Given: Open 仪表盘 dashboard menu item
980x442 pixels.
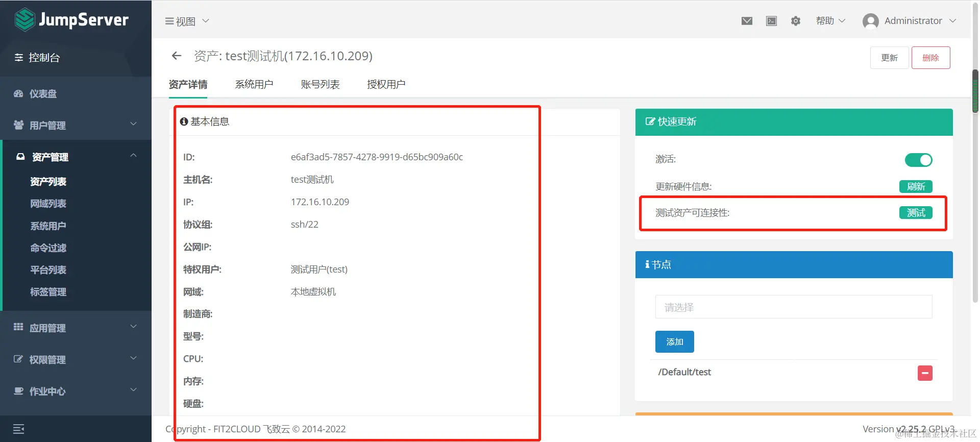Looking at the screenshot, I should pos(43,94).
